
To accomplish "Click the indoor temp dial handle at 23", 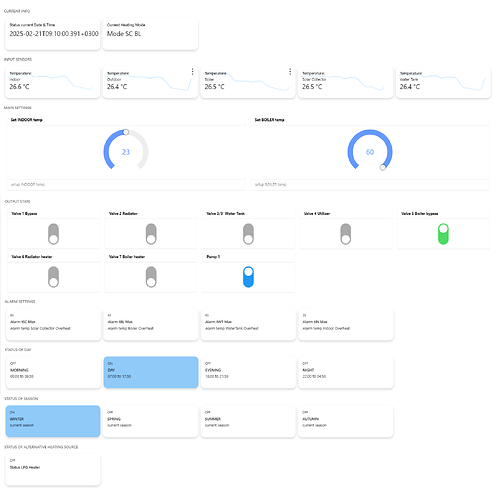I will tap(126, 132).
